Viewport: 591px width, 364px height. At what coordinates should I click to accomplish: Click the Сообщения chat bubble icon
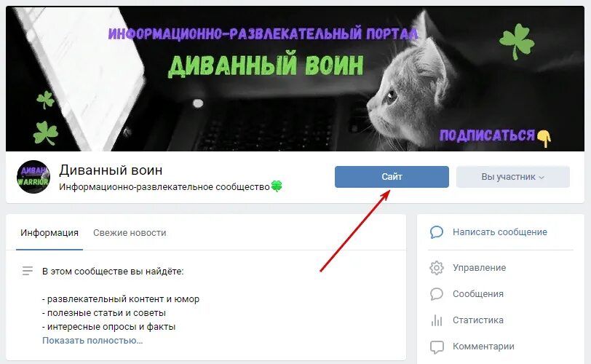pyautogui.click(x=437, y=294)
